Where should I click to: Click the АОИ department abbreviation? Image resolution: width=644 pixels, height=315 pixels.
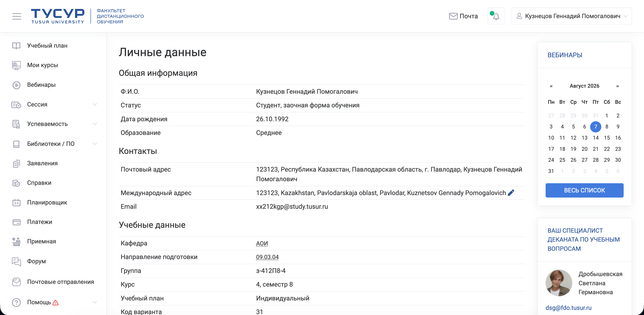(x=262, y=243)
